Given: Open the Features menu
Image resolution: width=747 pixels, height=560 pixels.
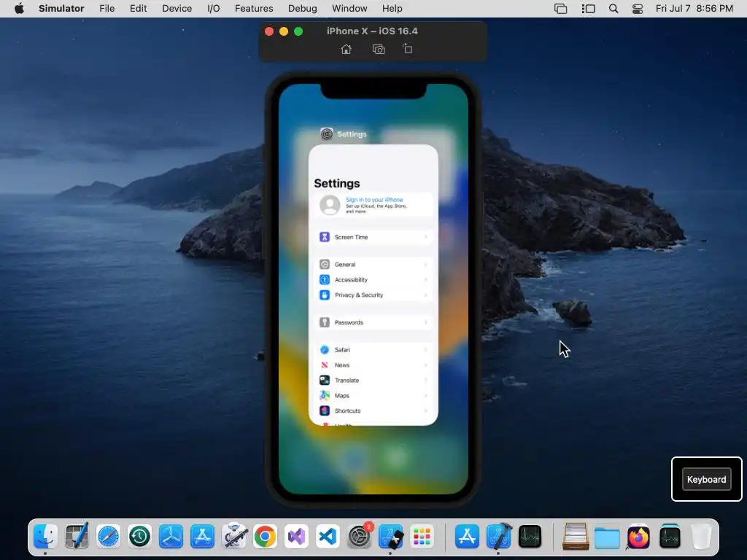Looking at the screenshot, I should (x=254, y=9).
